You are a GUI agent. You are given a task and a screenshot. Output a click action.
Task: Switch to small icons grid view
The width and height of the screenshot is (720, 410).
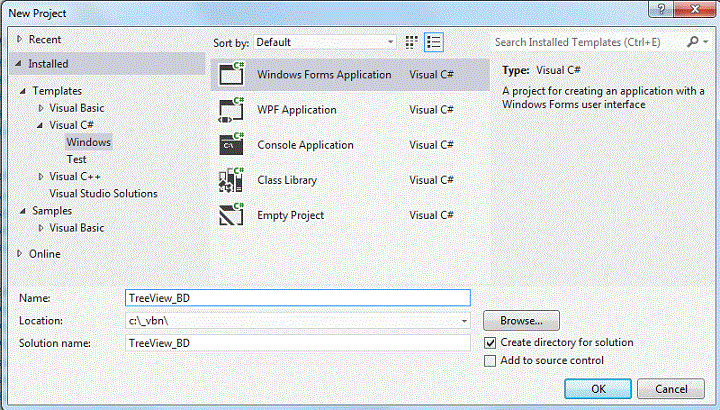(x=411, y=42)
